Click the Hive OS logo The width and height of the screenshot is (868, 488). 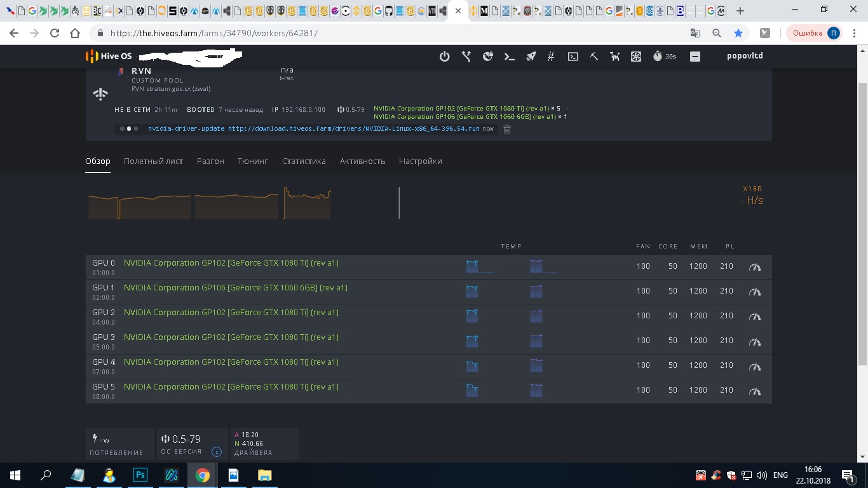click(x=109, y=56)
